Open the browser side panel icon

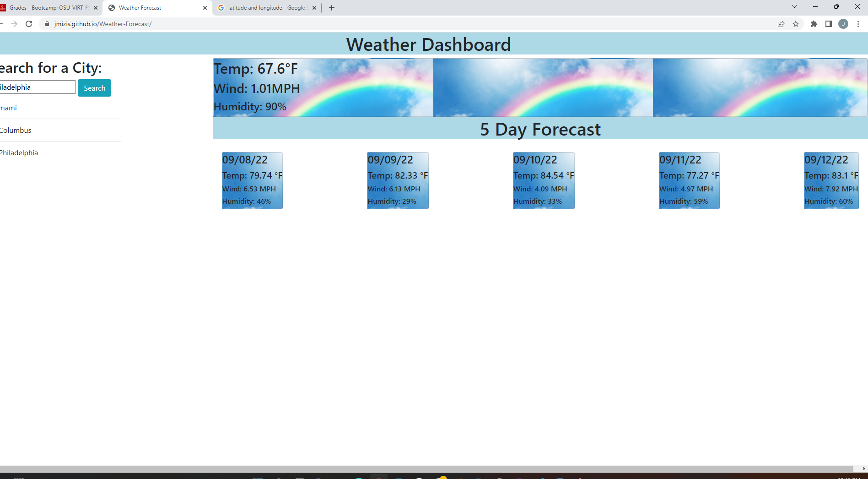828,24
